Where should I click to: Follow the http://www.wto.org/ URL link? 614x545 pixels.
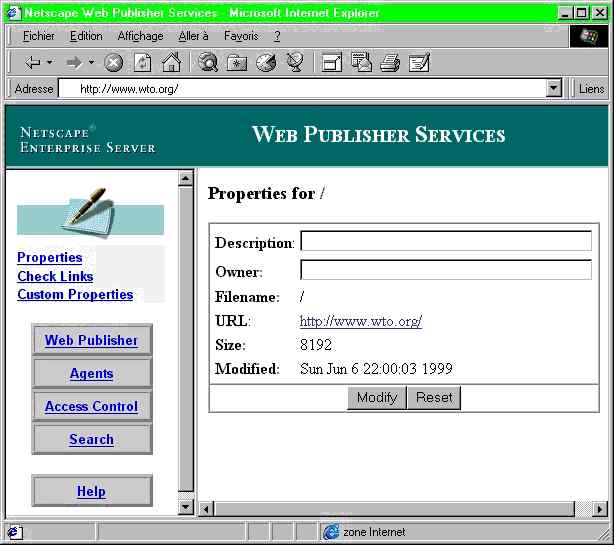361,321
